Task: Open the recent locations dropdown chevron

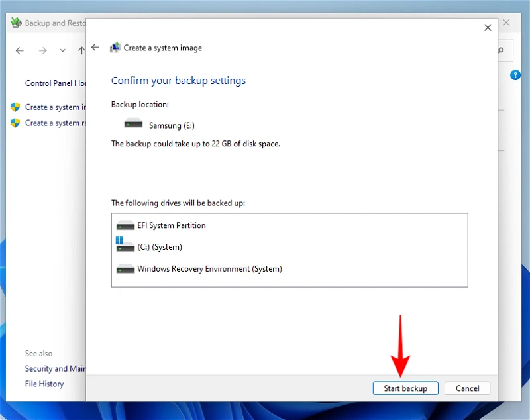Action: 62,50
